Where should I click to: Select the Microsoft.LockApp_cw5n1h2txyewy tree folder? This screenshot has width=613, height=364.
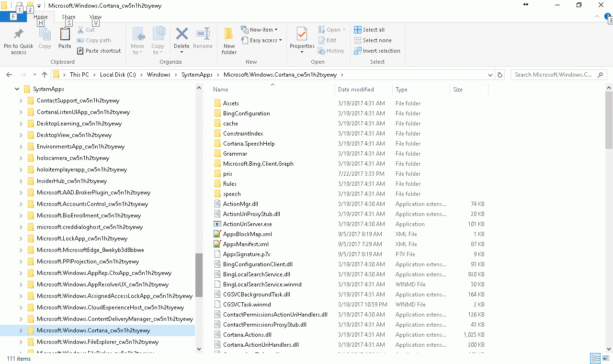tap(82, 239)
